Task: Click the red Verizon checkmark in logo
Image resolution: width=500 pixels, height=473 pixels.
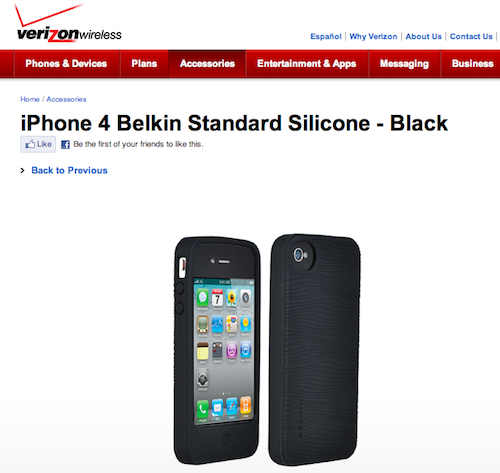Action: (47, 15)
